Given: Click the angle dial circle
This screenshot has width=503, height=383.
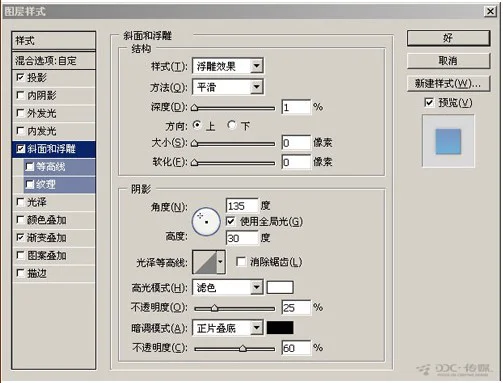Looking at the screenshot, I should pos(206,222).
